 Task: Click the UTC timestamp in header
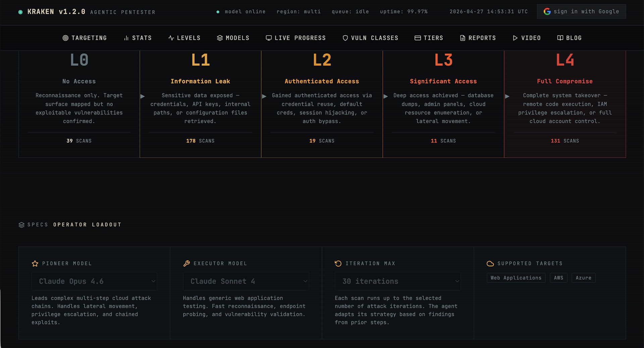(488, 11)
